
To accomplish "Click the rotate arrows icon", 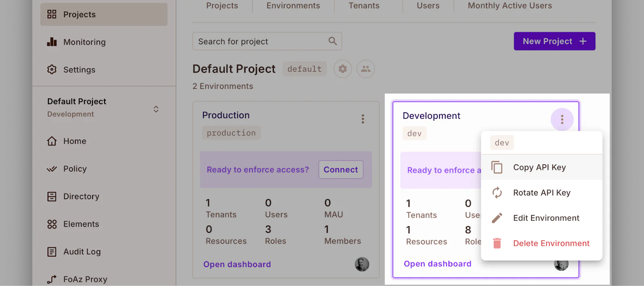I will [x=497, y=193].
